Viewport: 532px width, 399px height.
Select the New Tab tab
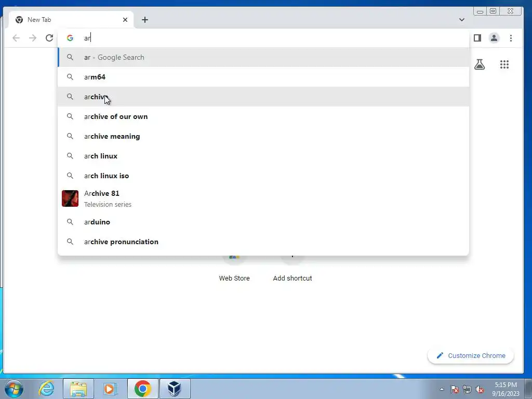(x=71, y=20)
